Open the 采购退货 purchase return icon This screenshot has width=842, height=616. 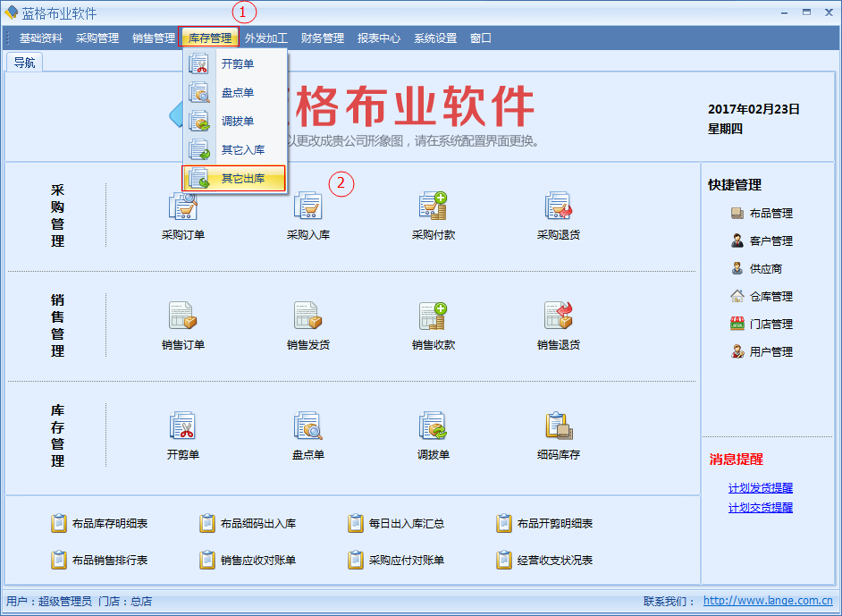click(x=559, y=206)
